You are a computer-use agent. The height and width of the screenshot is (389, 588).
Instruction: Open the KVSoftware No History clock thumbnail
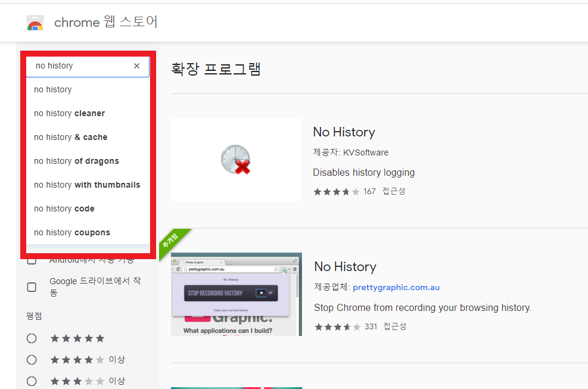click(x=236, y=160)
